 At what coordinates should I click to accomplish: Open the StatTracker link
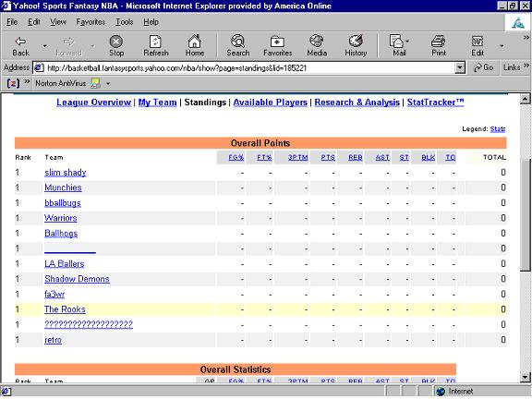point(435,103)
